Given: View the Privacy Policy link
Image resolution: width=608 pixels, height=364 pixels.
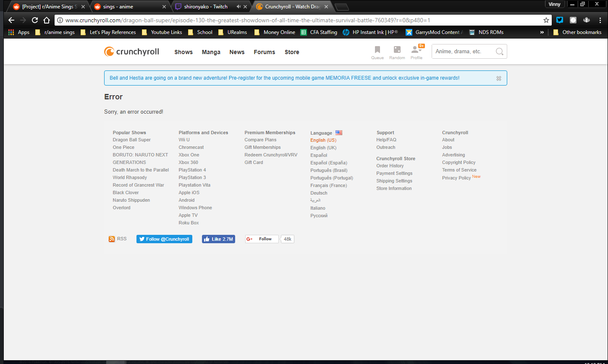Looking at the screenshot, I should tap(456, 178).
